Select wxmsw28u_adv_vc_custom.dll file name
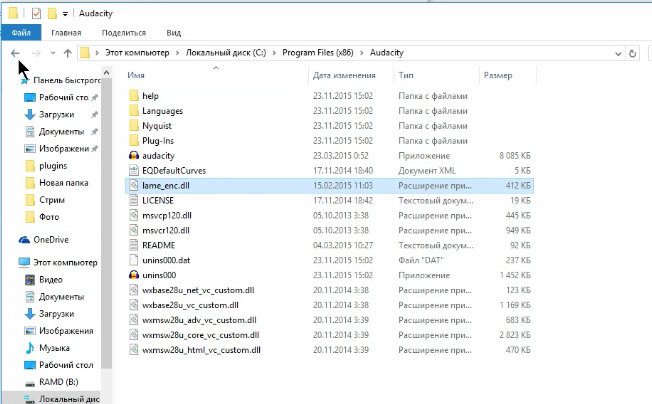 199,320
